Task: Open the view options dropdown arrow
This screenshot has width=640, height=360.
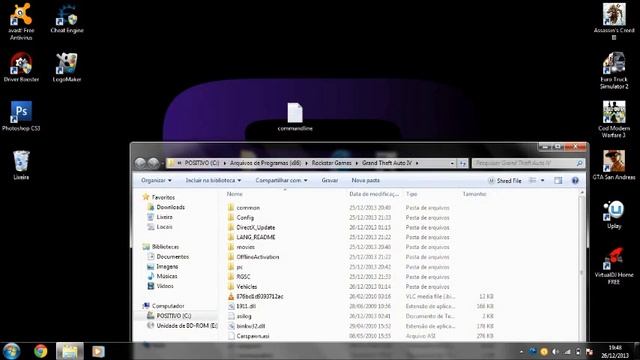Action: click(542, 180)
